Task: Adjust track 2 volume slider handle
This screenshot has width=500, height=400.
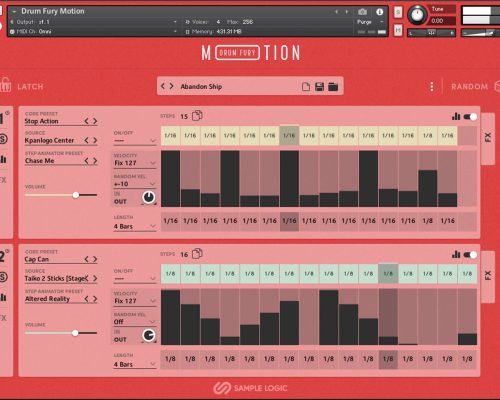Action: tap(75, 333)
